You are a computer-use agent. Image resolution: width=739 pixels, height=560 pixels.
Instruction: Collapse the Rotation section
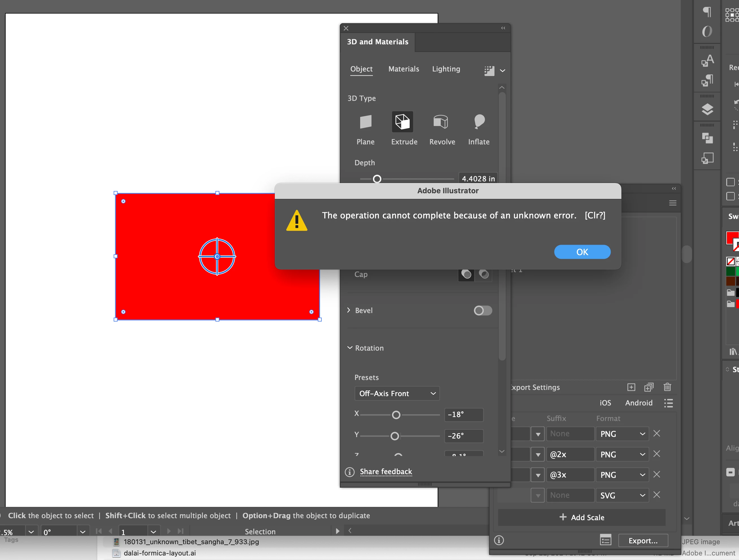[x=350, y=348]
